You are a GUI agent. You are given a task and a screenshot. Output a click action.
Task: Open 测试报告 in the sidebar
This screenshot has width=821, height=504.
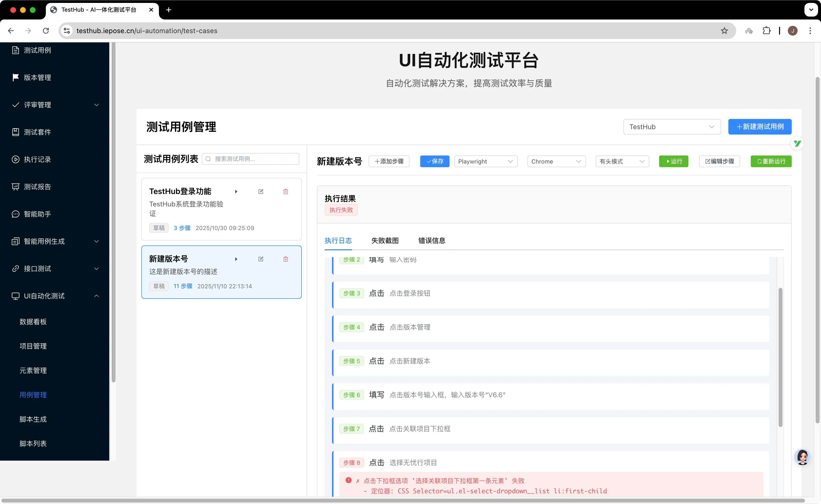pyautogui.click(x=37, y=187)
